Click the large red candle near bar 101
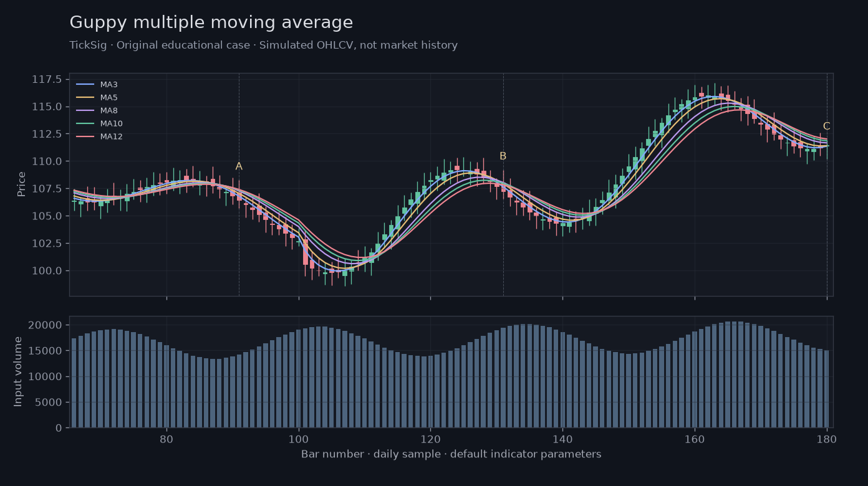The height and width of the screenshot is (486, 868). (x=306, y=252)
